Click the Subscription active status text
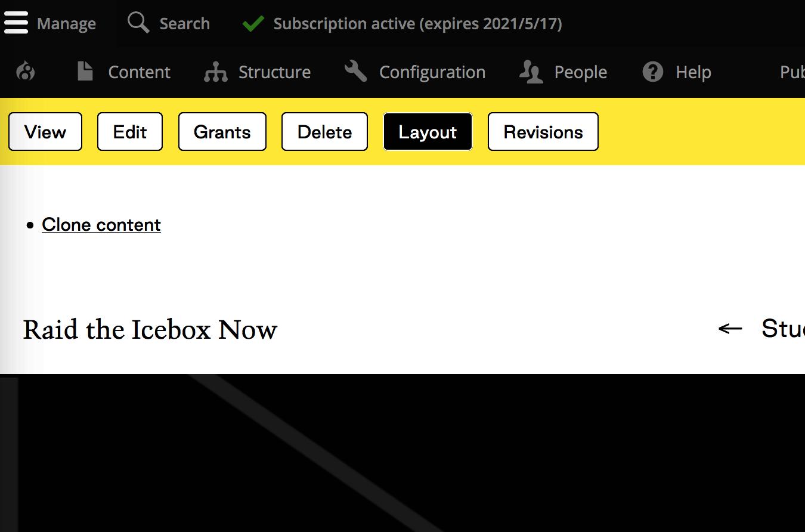This screenshot has height=532, width=805. (x=417, y=24)
